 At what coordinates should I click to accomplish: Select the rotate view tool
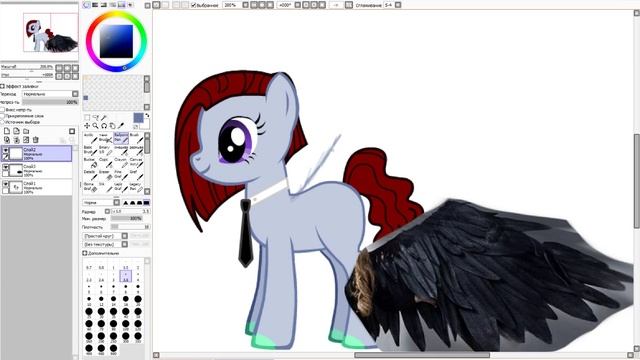click(104, 126)
